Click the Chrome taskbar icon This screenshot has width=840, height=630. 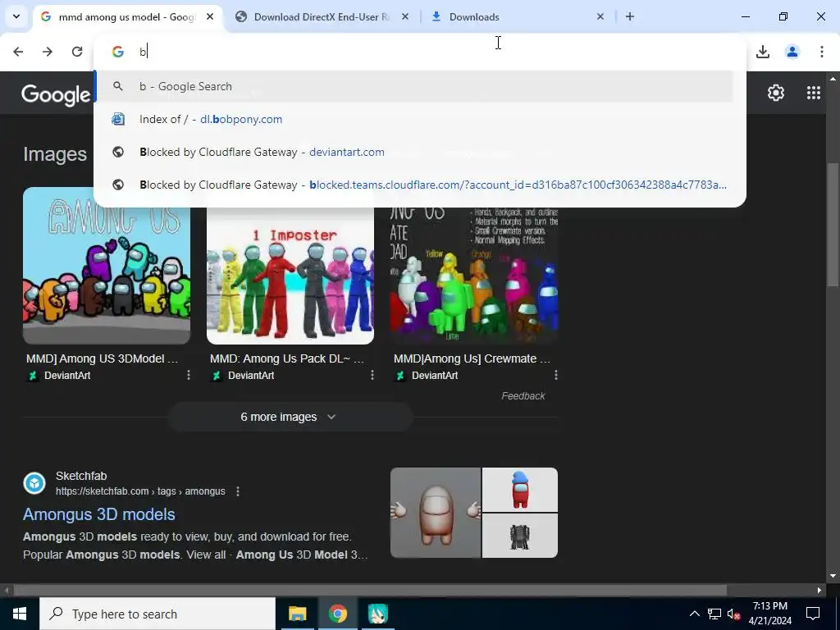tap(337, 614)
